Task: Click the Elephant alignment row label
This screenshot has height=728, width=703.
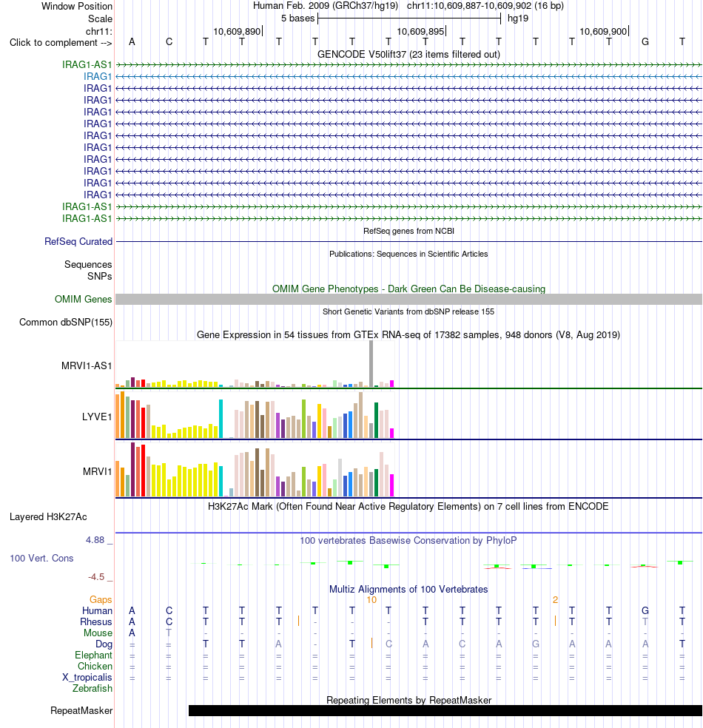Action: [93, 655]
